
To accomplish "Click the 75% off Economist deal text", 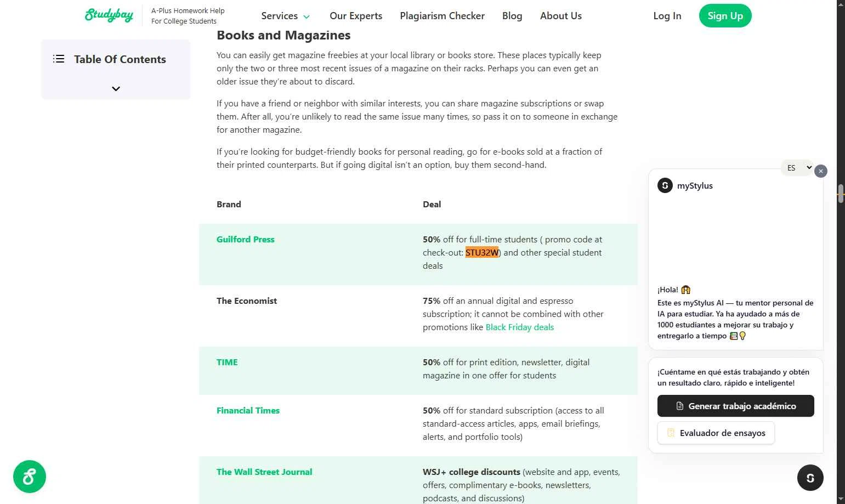I will [513, 314].
